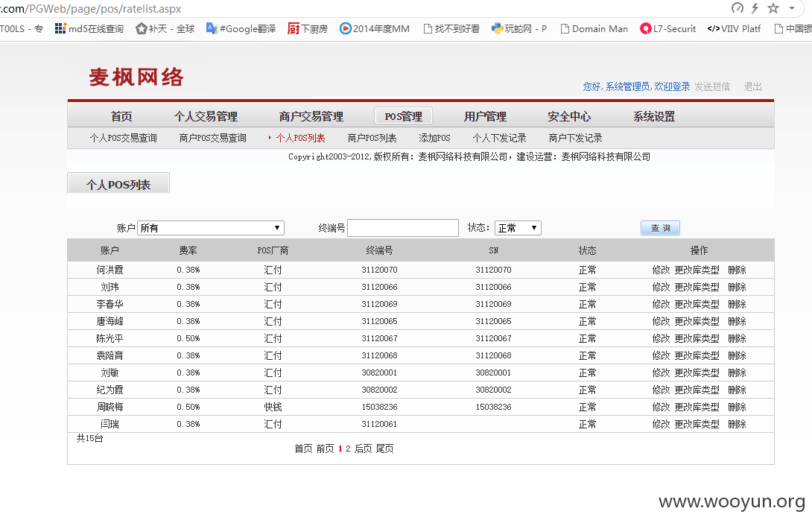Image resolution: width=812 pixels, height=523 pixels.
Task: Open the POS管理 menu
Action: [x=404, y=116]
